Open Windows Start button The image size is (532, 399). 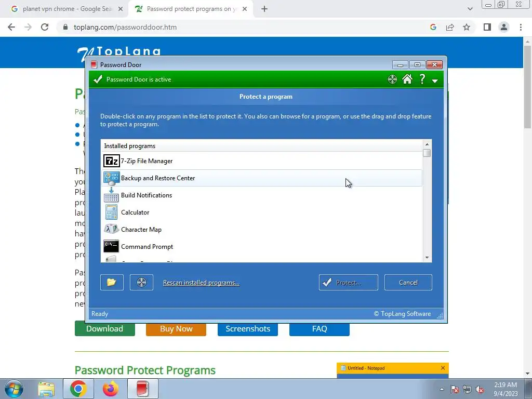(x=14, y=389)
